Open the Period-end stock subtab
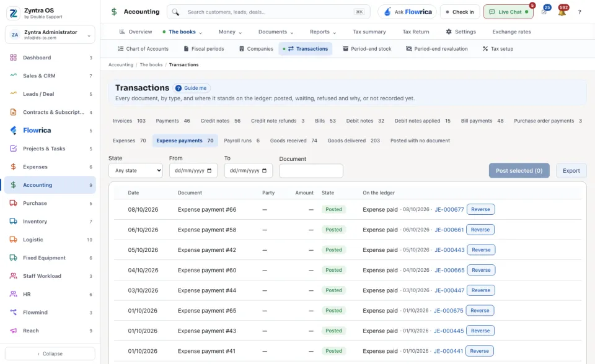Screen dimensions: 595x364 coord(367,49)
